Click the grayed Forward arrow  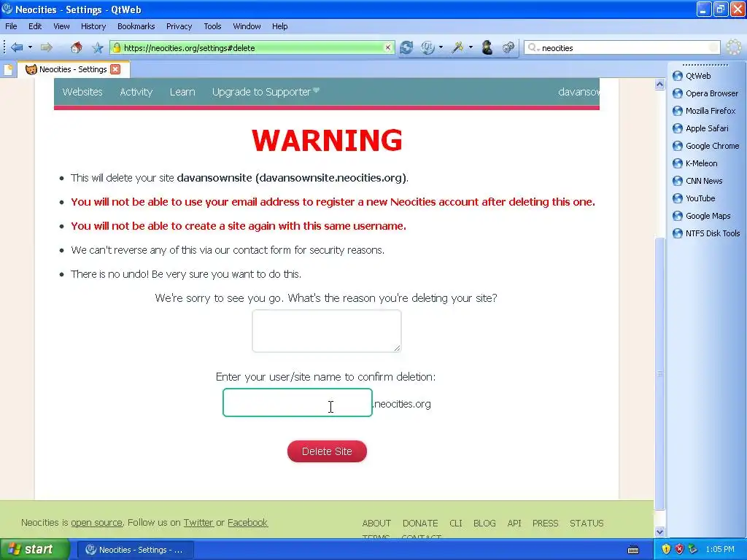click(46, 47)
